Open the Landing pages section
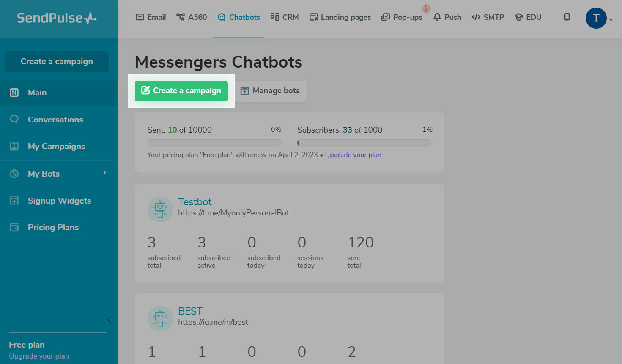 [x=340, y=17]
